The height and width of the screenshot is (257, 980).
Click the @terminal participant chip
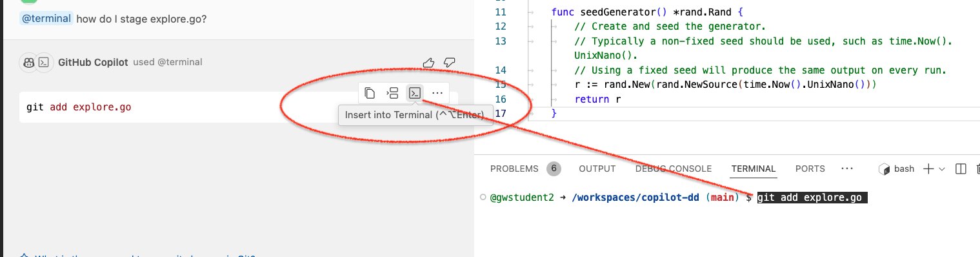[x=46, y=19]
